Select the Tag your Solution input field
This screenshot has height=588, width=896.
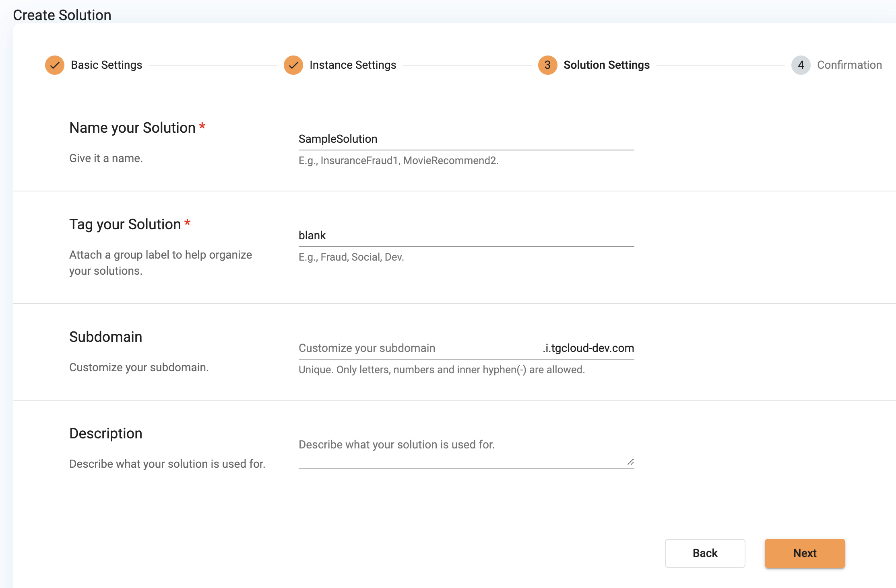coord(467,235)
